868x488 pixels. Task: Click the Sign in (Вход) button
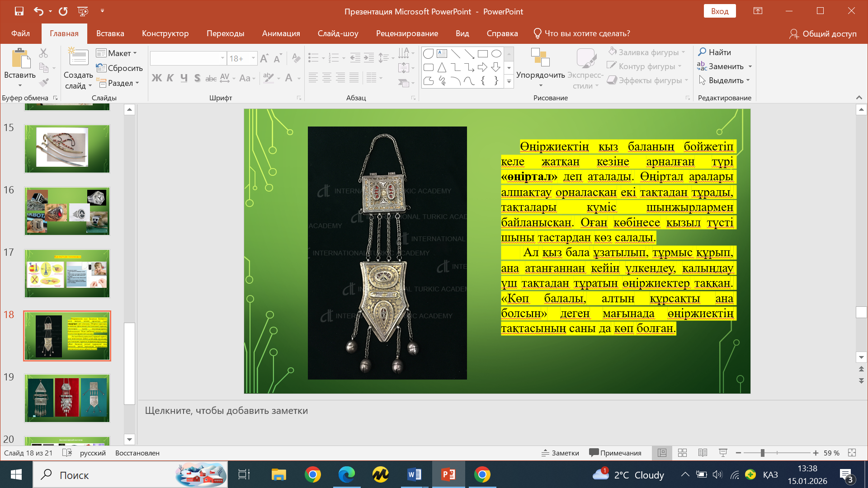pos(719,11)
